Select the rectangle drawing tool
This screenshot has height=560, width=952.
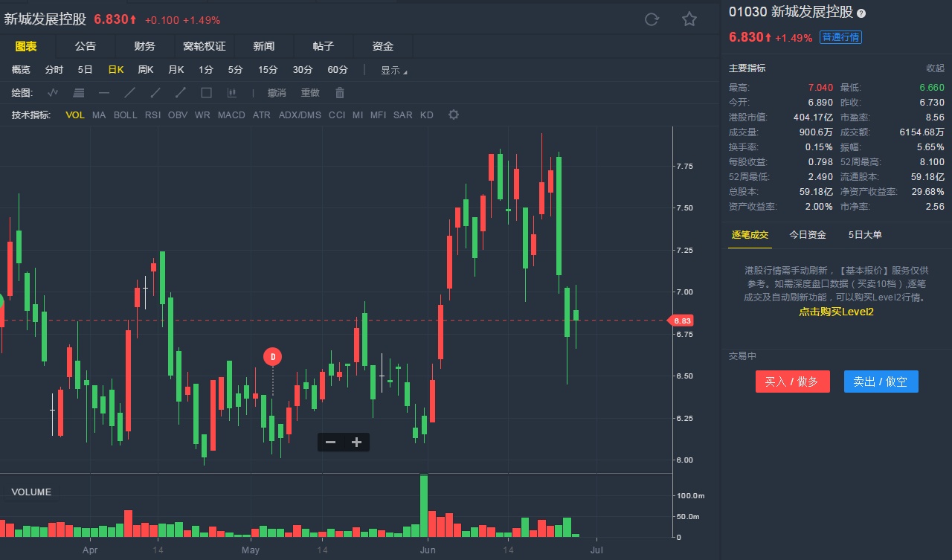(207, 93)
